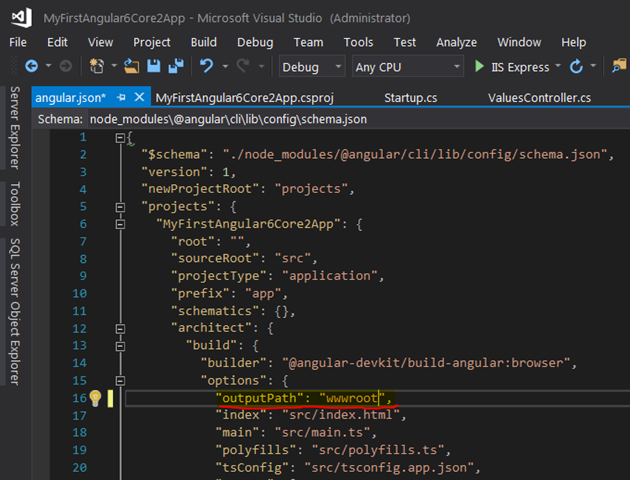Toggle the pin on angular.json tab
630x480 pixels.
point(120,98)
